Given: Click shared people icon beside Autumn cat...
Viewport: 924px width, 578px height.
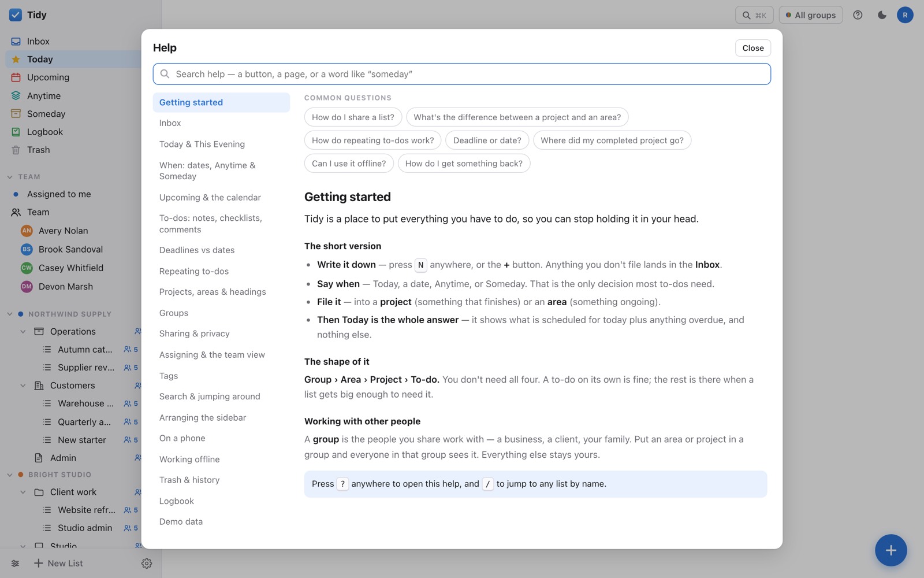Looking at the screenshot, I should tap(128, 349).
